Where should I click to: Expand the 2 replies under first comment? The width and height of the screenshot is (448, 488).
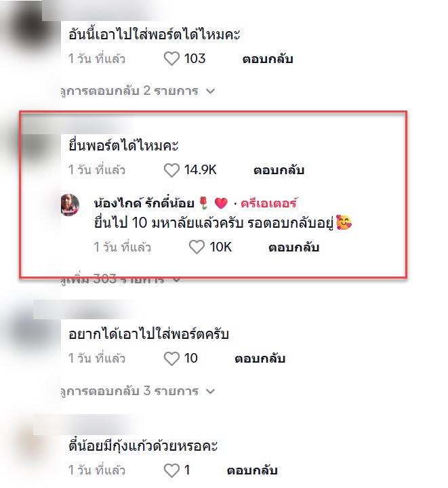pyautogui.click(x=138, y=91)
